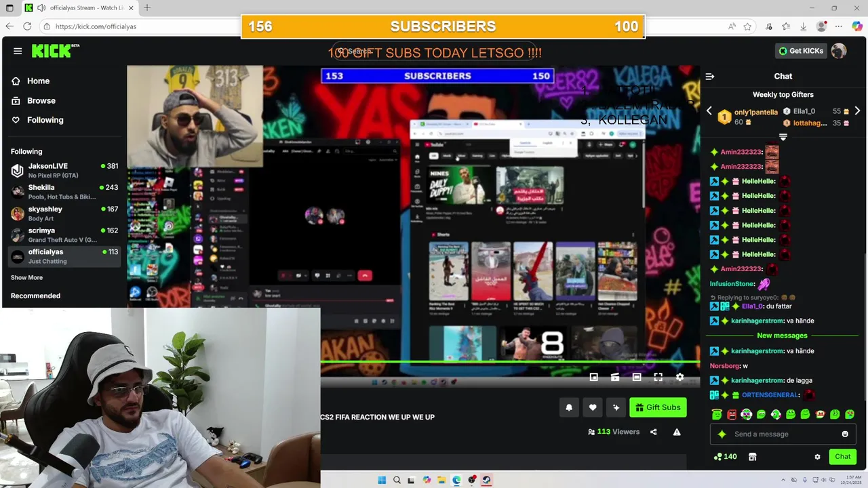868x488 pixels.
Task: Open taskbar Search
Action: (x=397, y=480)
